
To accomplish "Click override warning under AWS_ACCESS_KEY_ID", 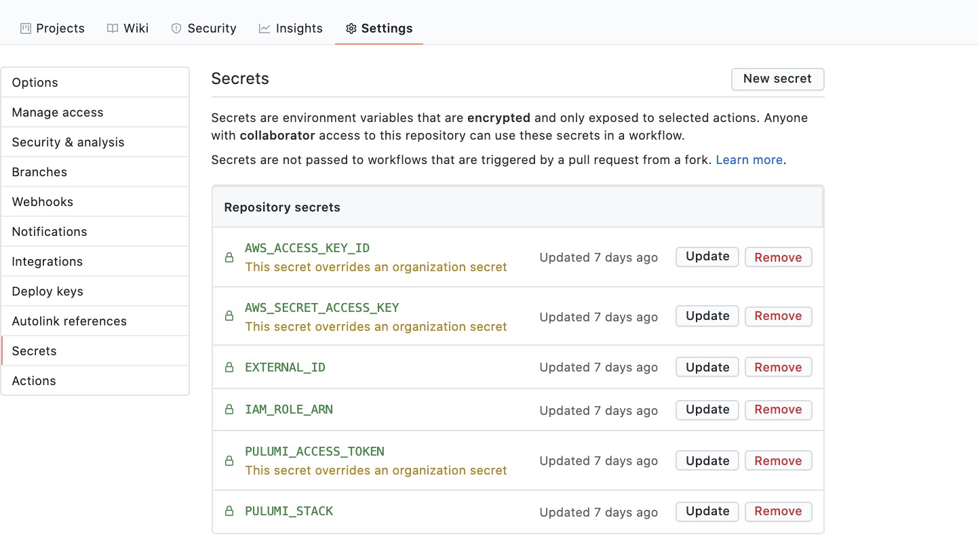I will coord(376,267).
